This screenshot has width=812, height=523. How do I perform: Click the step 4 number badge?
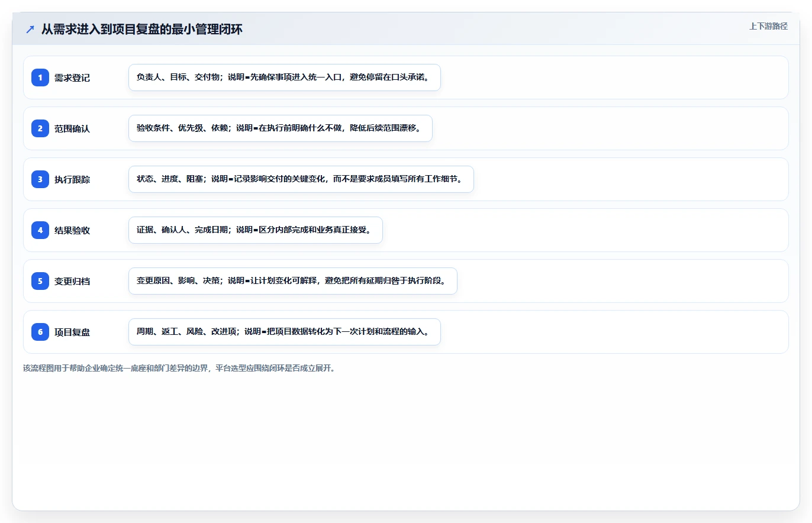(x=40, y=230)
